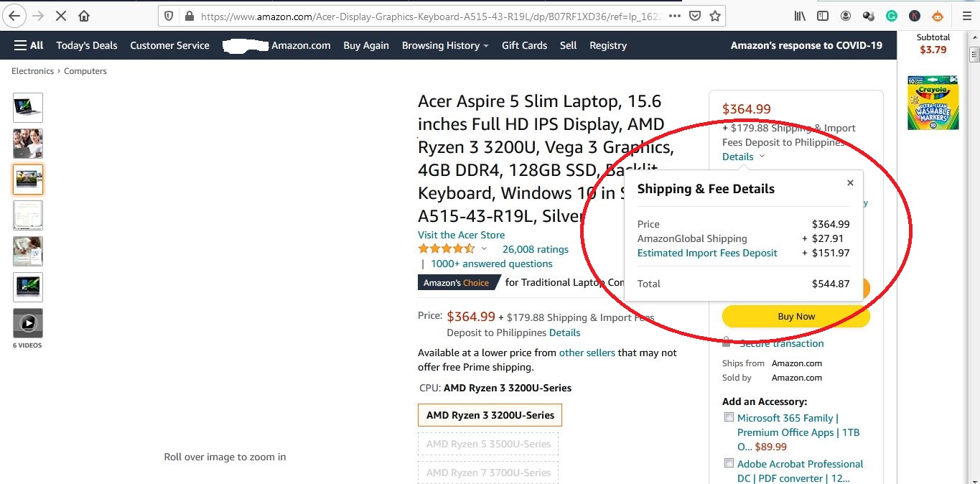Open Customer Service page
Image resolution: width=980 pixels, height=484 pixels.
(169, 45)
